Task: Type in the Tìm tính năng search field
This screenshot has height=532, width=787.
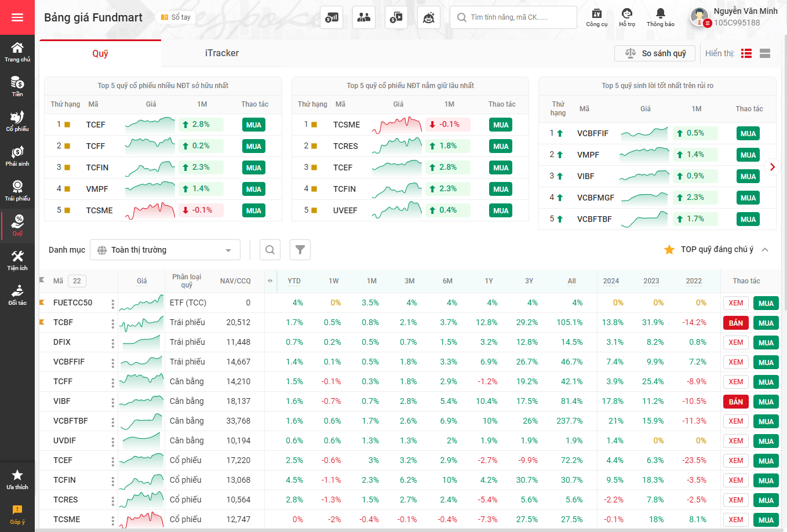Action: pyautogui.click(x=516, y=17)
